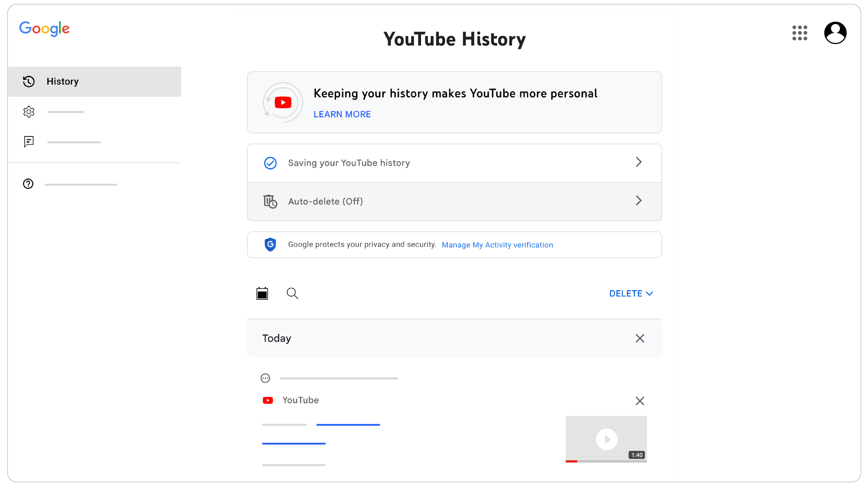Click the Help question mark icon in sidebar
The width and height of the screenshot is (868, 488).
pos(28,183)
